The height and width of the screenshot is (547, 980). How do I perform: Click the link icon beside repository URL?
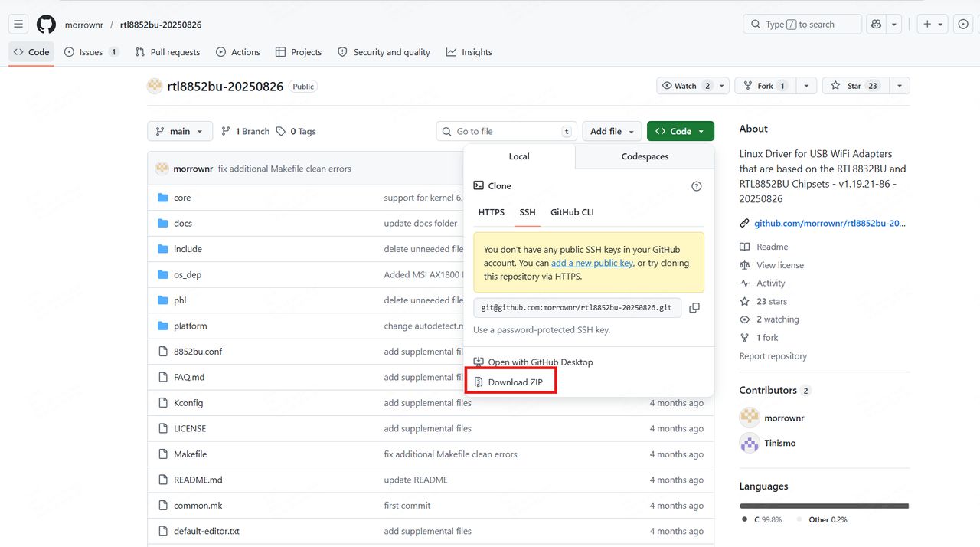point(744,224)
